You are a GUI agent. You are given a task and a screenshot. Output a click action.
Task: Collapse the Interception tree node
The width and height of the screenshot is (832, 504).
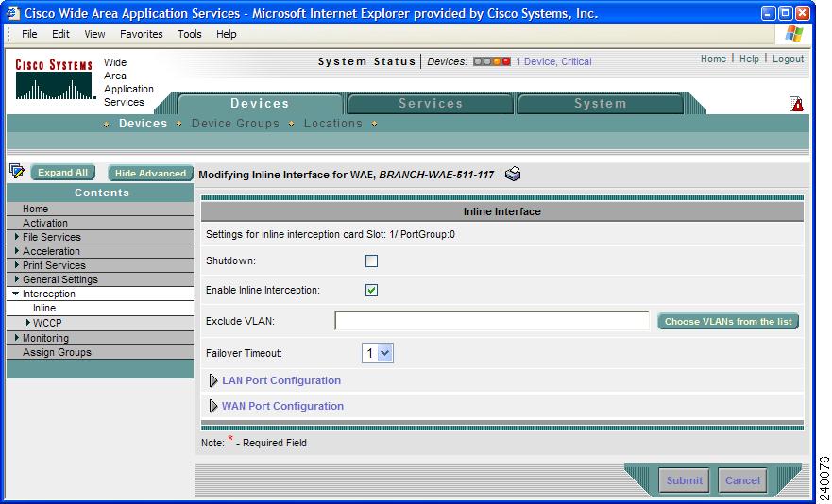coord(16,294)
